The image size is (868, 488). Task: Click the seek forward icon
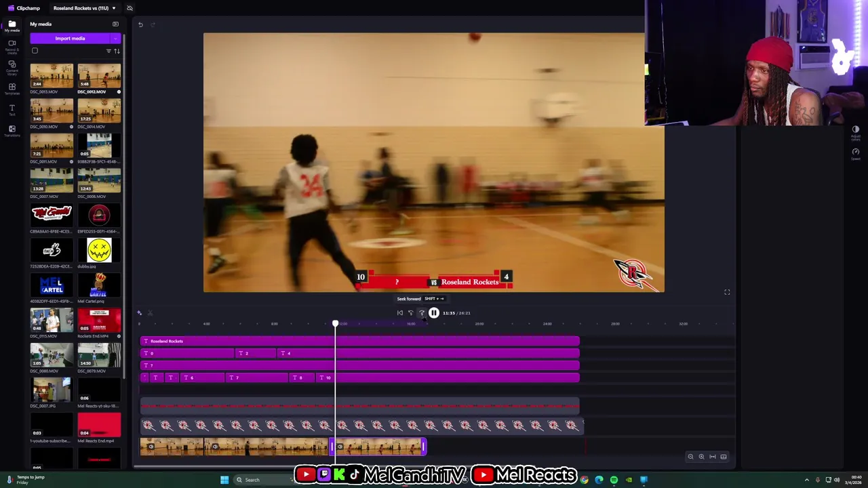pyautogui.click(x=422, y=313)
